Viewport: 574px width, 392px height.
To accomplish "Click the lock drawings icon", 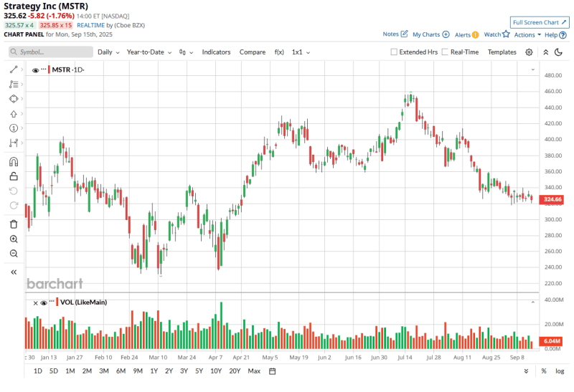I will (x=13, y=176).
